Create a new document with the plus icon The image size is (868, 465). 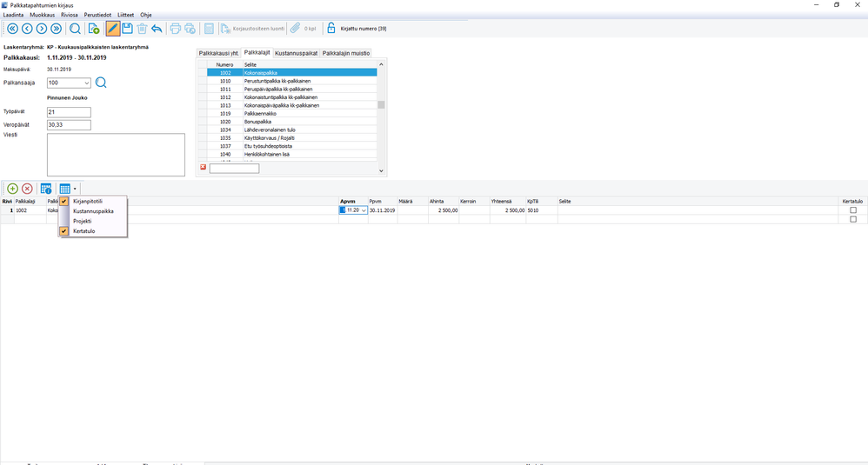[94, 29]
